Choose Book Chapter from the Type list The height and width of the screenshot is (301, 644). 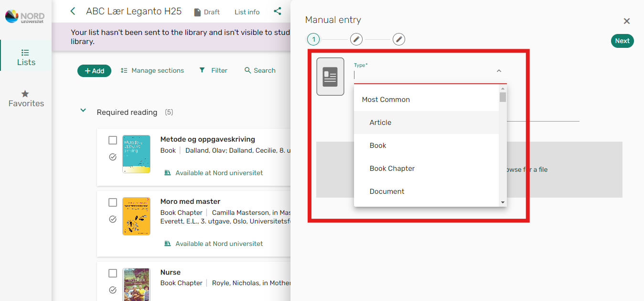click(x=426, y=168)
